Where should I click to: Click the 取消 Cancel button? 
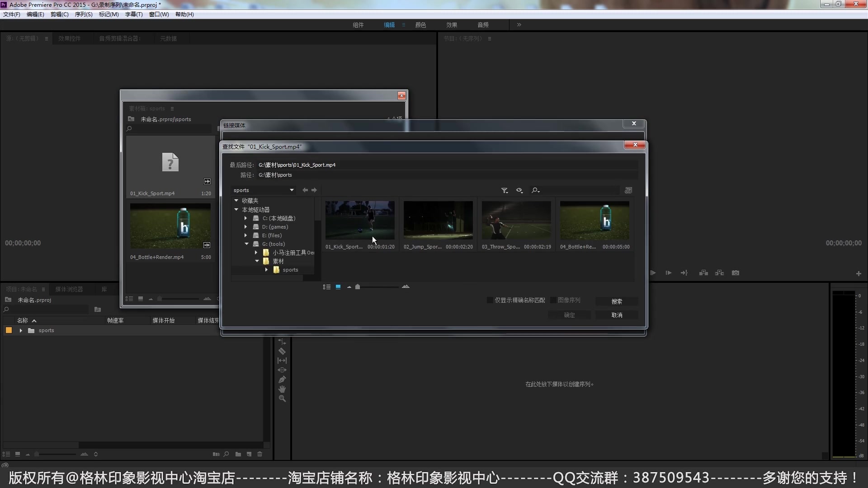click(617, 315)
